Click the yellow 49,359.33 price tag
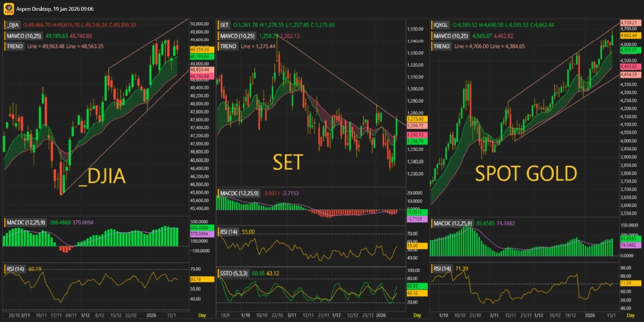The height and width of the screenshot is (322, 644). pyautogui.click(x=199, y=49)
